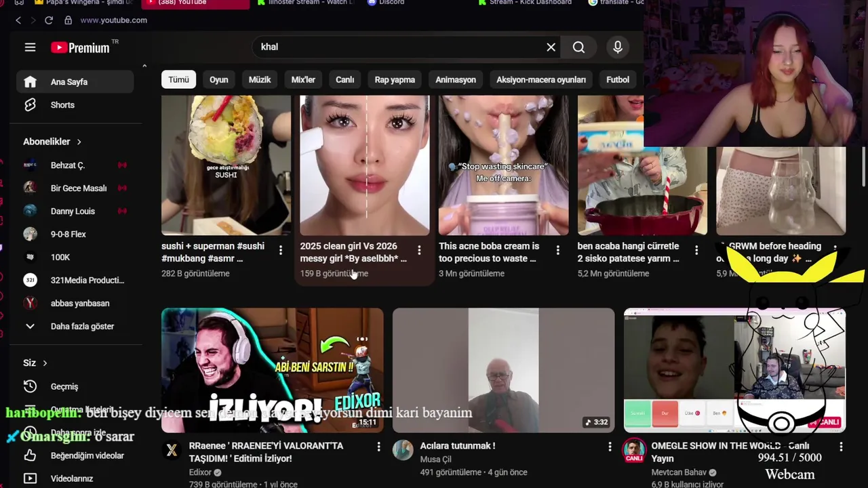Select the Rap yapma chip
Viewport: 868px width, 488px height.
(395, 79)
